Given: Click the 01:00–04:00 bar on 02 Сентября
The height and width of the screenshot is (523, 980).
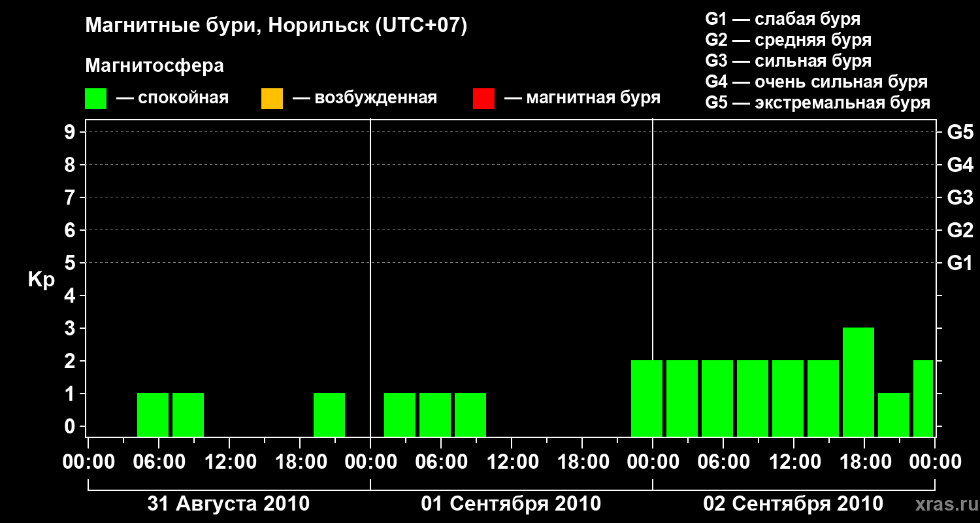Looking at the screenshot, I should pos(682,398).
